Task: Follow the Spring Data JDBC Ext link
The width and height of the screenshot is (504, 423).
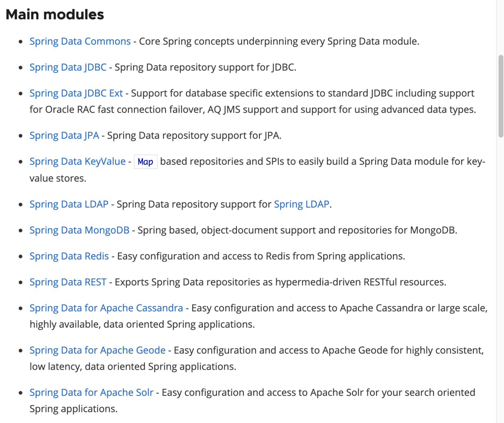Action: 76,93
